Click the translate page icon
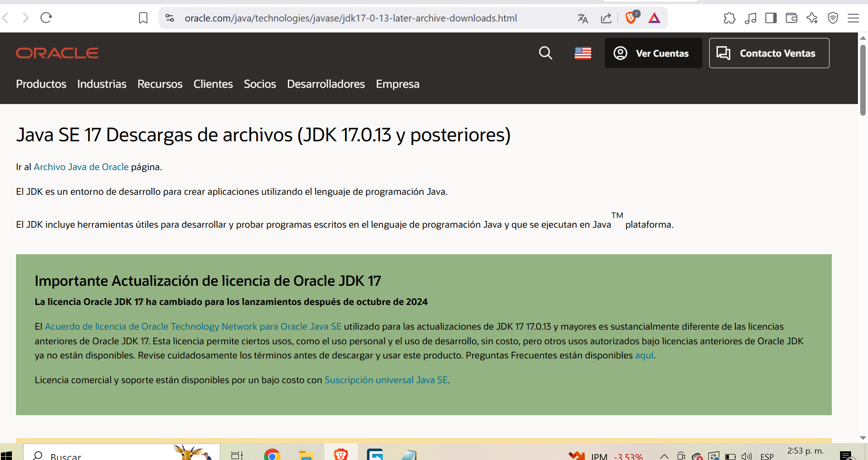This screenshot has width=868, height=460. click(583, 18)
